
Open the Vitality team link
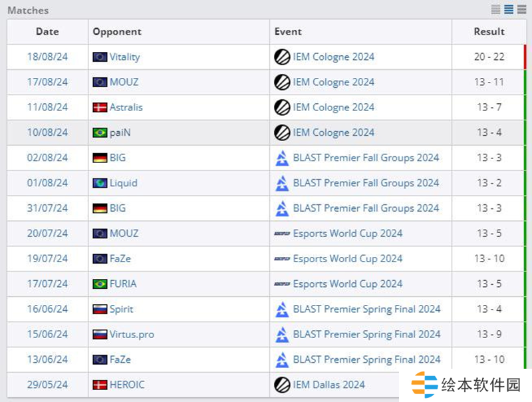pos(124,57)
